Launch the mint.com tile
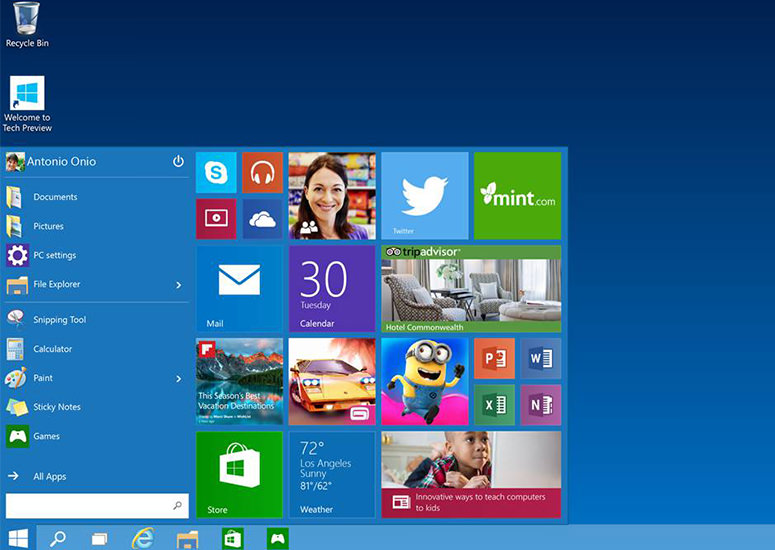 (x=517, y=196)
